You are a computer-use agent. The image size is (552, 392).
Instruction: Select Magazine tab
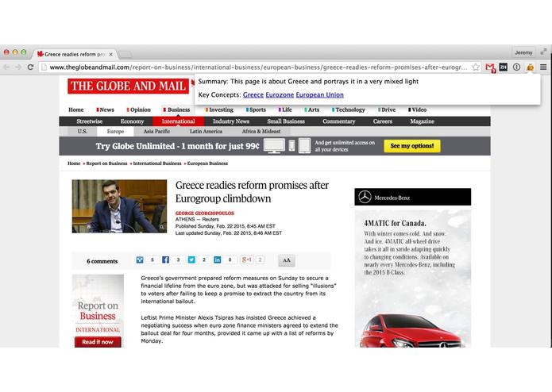click(x=422, y=121)
